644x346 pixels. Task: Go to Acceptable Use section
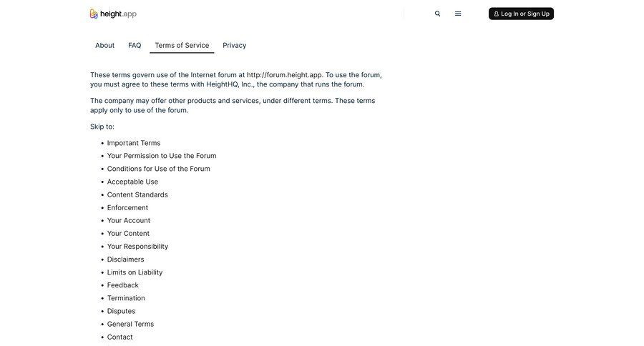click(x=132, y=182)
